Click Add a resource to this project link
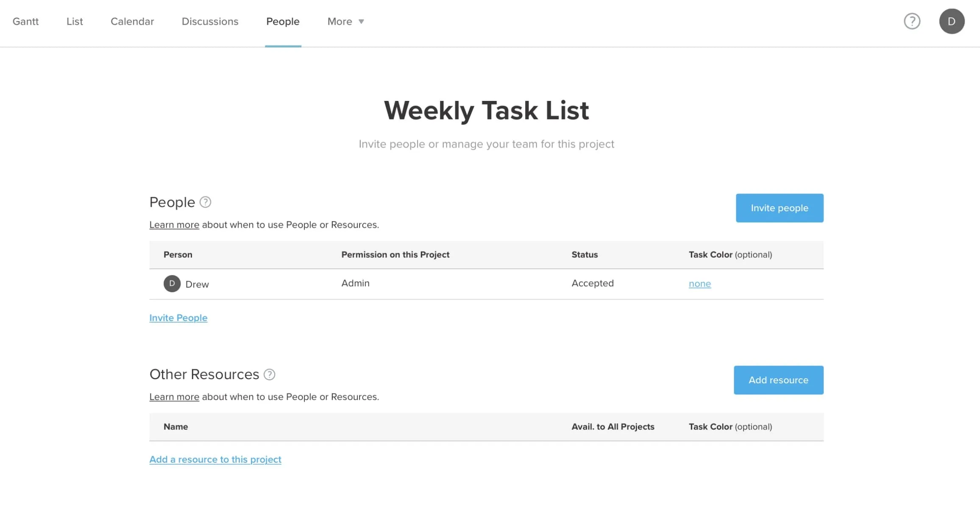Image resolution: width=980 pixels, height=508 pixels. point(215,459)
